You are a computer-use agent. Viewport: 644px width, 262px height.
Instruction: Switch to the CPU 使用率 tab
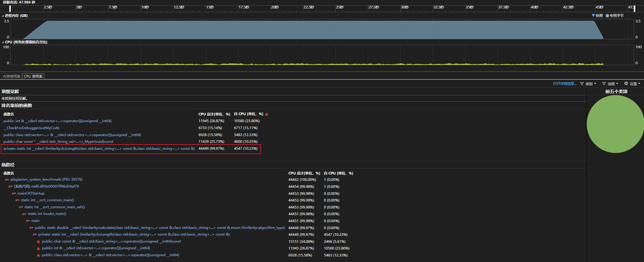pyautogui.click(x=33, y=76)
